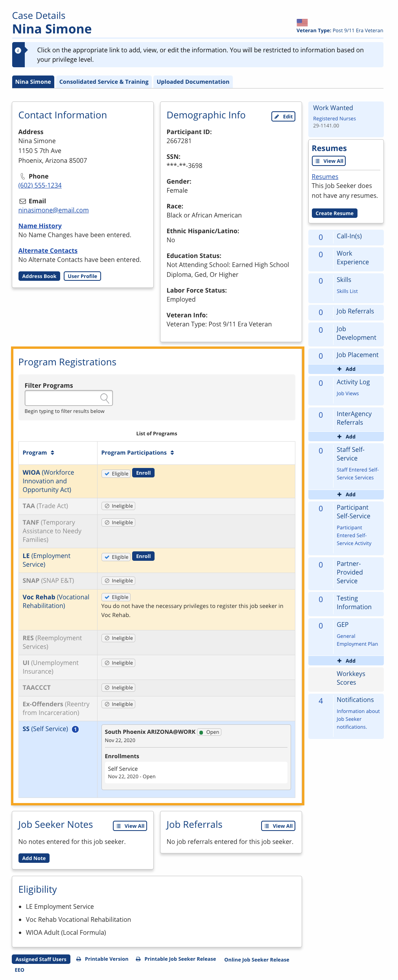Open Self Service enrollment Nov 22, 2020
This screenshot has width=398, height=980.
point(196,772)
